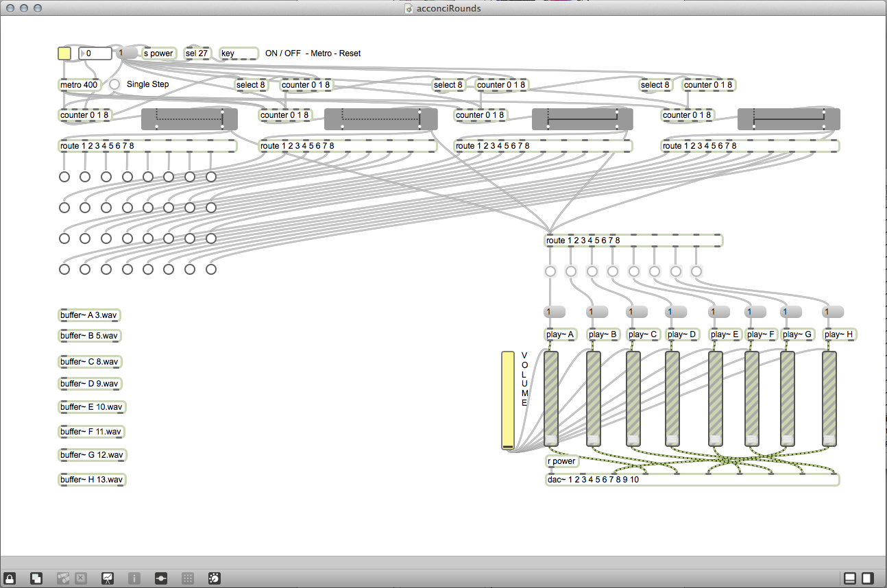Click the patching mechanics slider icon
The image size is (887, 588).
coord(161,578)
